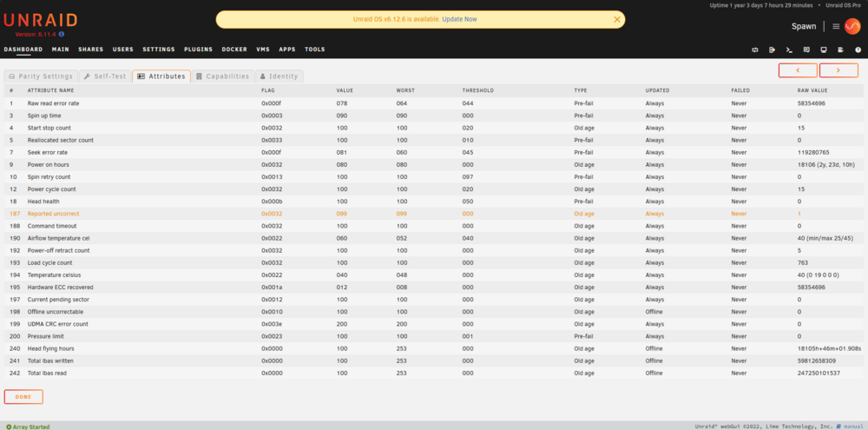Click flag value 0x003e

click(272, 324)
